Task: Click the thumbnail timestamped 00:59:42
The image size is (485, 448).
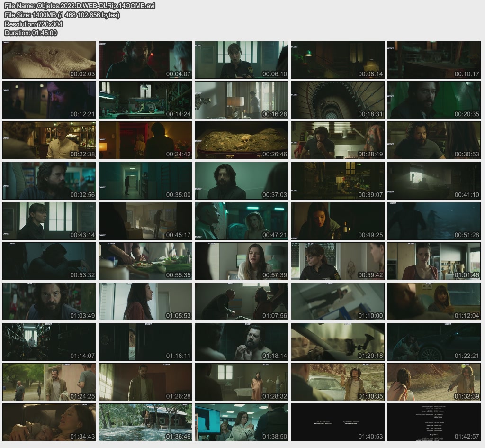Action: (x=337, y=261)
